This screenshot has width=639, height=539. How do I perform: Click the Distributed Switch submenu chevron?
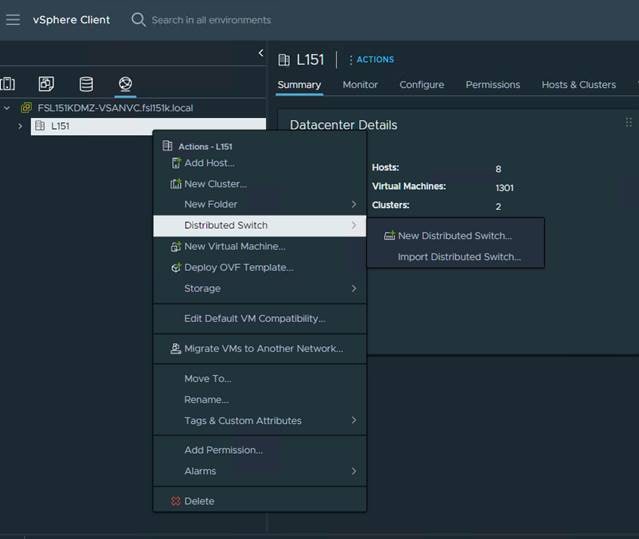354,225
